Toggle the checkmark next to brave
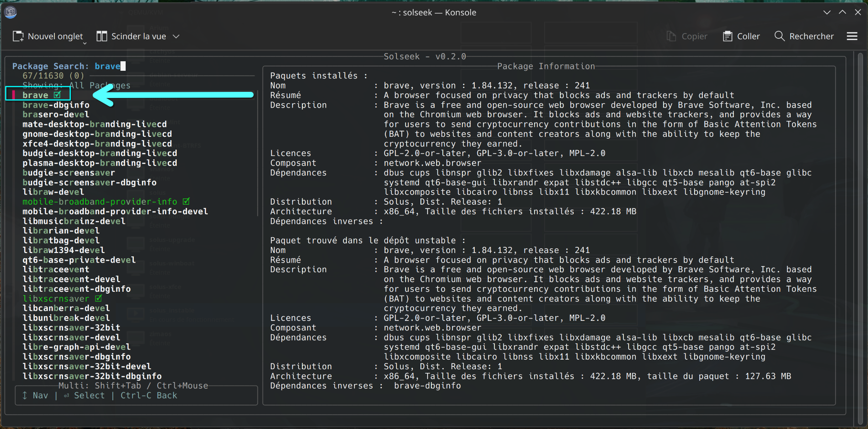The height and width of the screenshot is (429, 868). (x=57, y=95)
